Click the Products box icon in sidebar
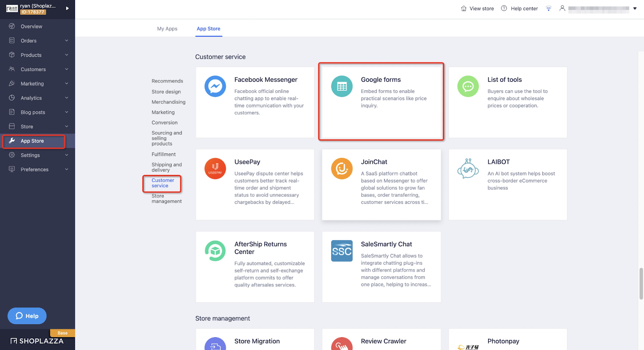This screenshot has width=644, height=350. [12, 55]
